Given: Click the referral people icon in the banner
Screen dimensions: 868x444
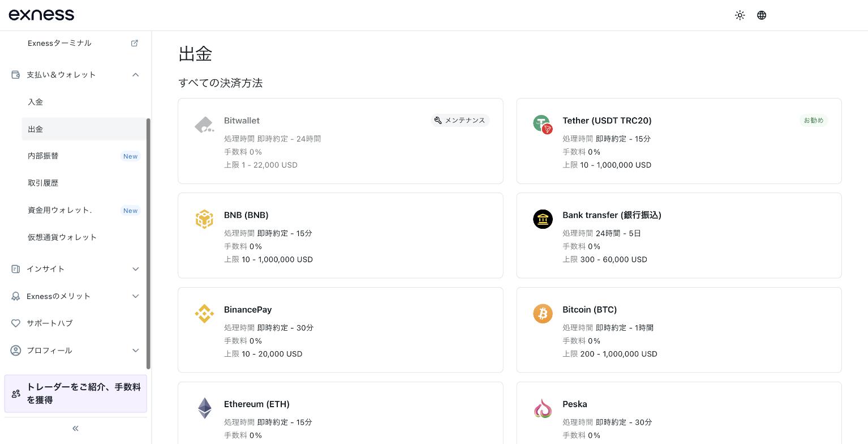Looking at the screenshot, I should (x=16, y=394).
